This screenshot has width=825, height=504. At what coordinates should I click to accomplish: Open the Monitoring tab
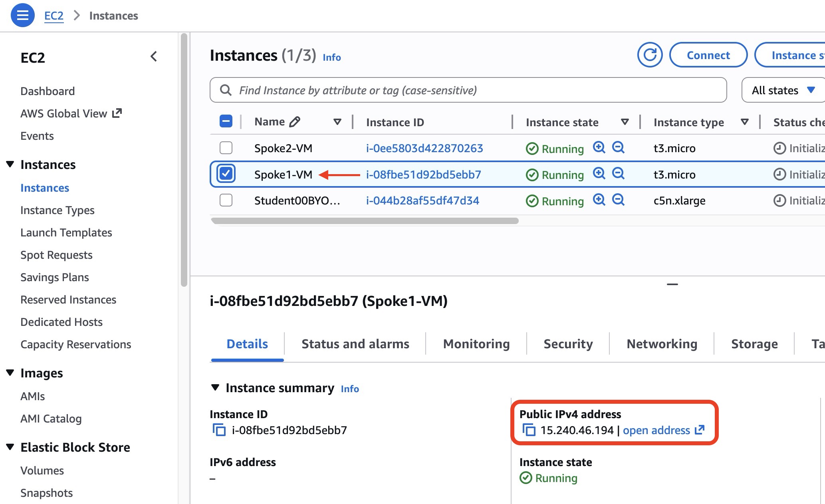pyautogui.click(x=476, y=344)
